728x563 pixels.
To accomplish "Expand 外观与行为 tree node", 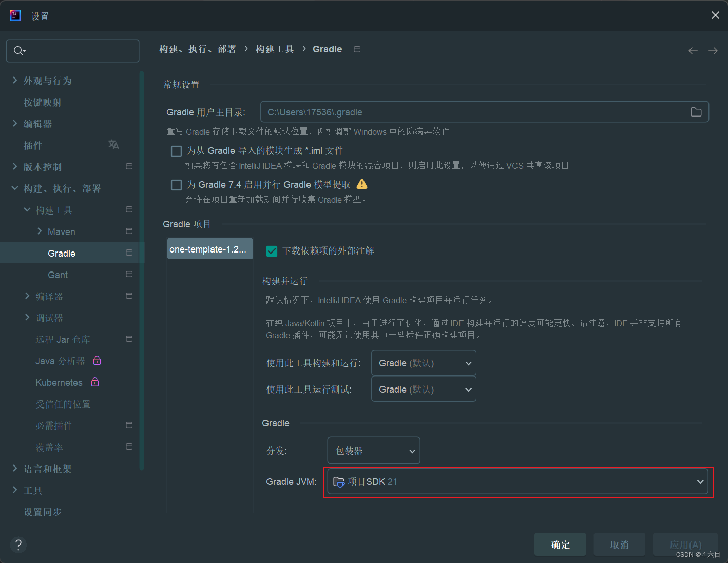I will point(15,80).
